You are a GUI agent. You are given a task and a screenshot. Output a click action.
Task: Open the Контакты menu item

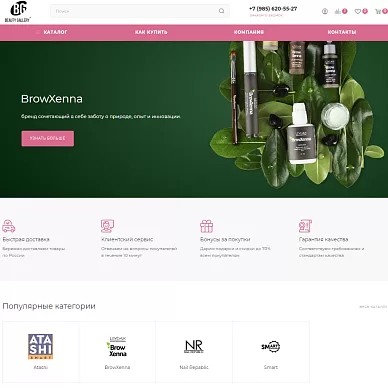tap(342, 32)
